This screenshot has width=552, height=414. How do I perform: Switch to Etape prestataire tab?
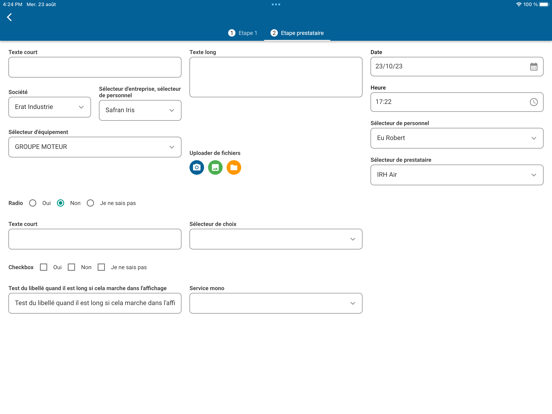pyautogui.click(x=297, y=33)
